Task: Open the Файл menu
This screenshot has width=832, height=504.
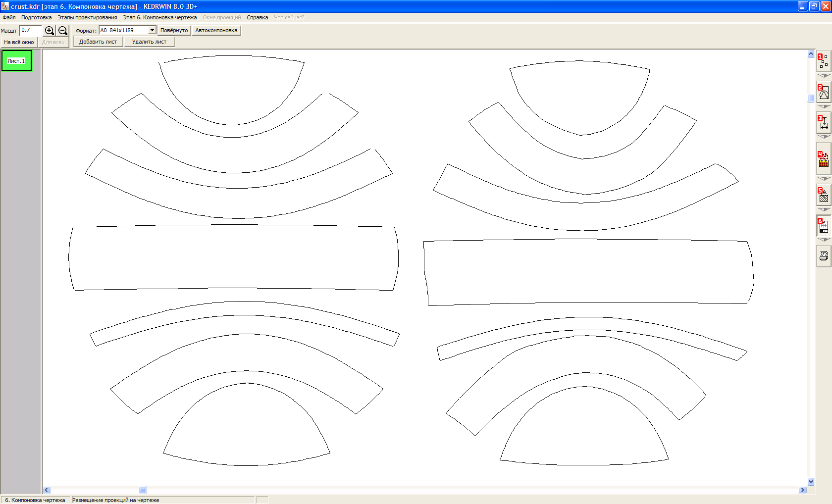Action: coord(9,17)
